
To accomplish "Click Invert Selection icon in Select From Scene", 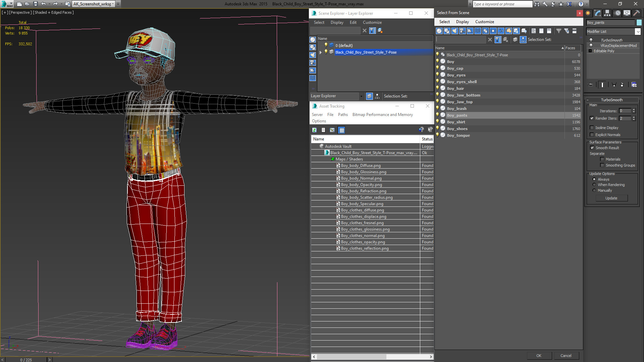I will (x=549, y=31).
